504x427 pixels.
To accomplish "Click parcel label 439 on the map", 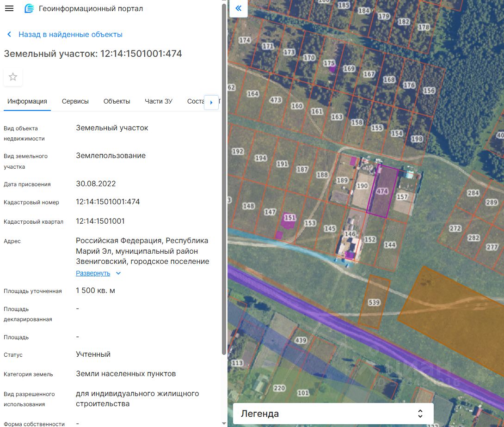I will click(301, 340).
